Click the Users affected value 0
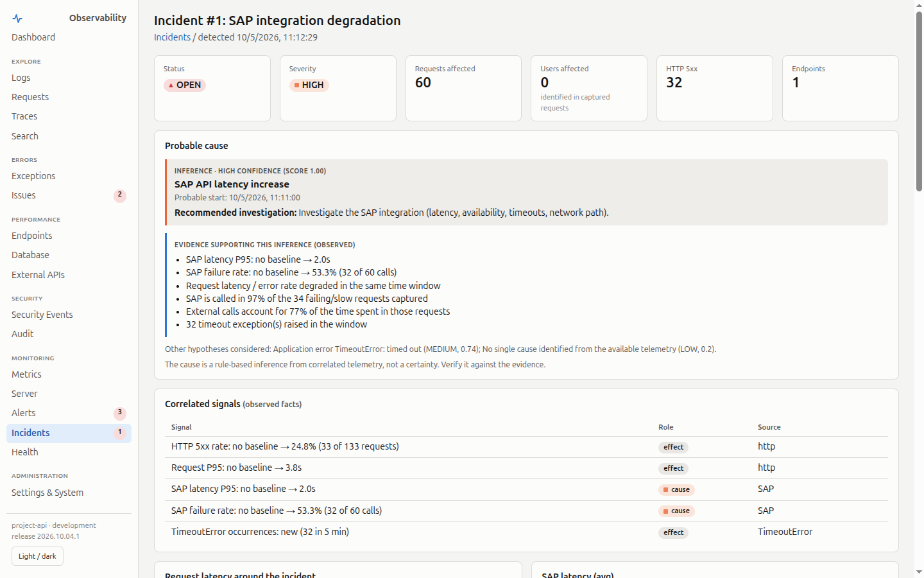The width and height of the screenshot is (924, 578). point(545,82)
